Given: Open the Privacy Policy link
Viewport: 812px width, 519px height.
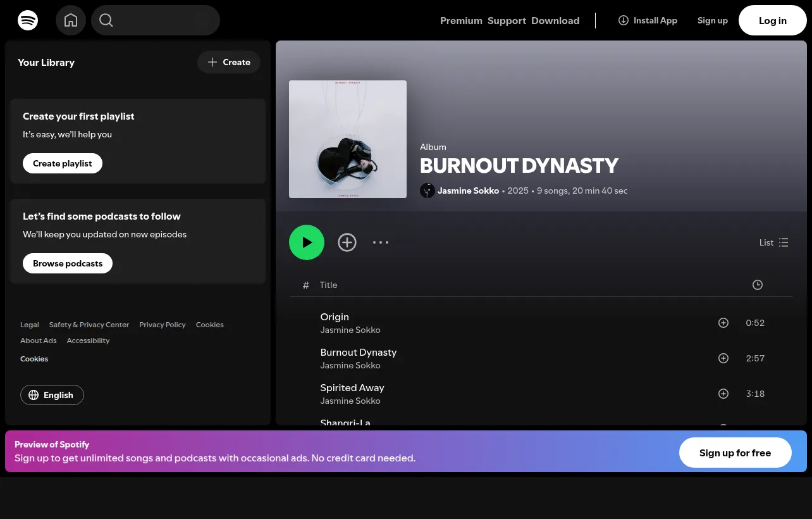Looking at the screenshot, I should [x=163, y=325].
